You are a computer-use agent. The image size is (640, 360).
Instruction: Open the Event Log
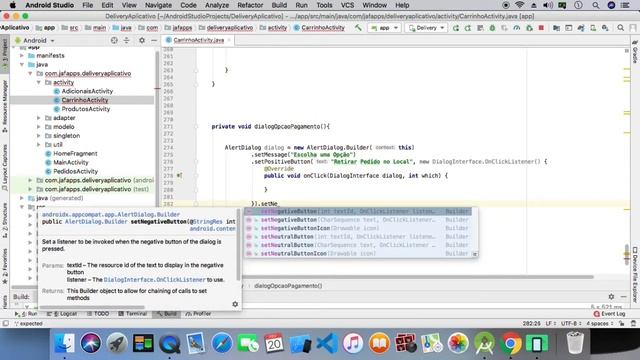point(610,314)
